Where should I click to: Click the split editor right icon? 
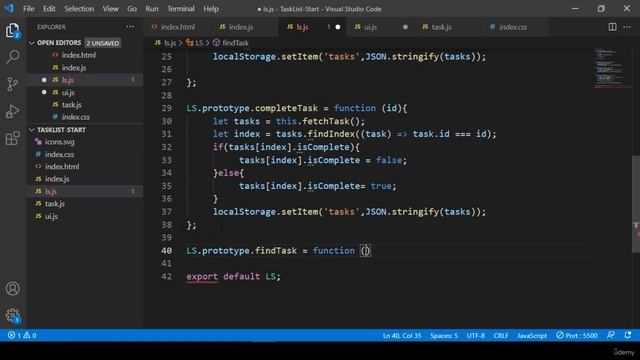click(612, 27)
